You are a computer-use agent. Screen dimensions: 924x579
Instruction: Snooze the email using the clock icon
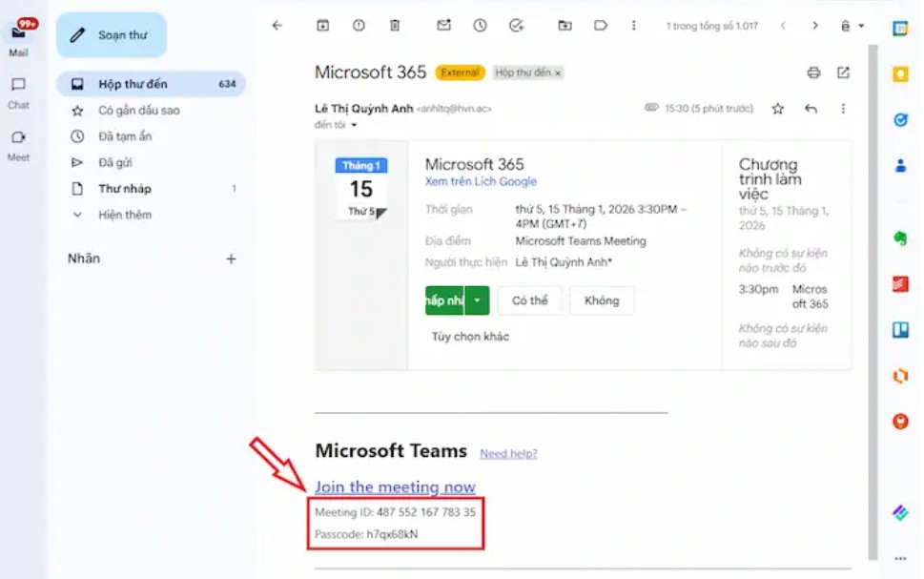(x=480, y=26)
